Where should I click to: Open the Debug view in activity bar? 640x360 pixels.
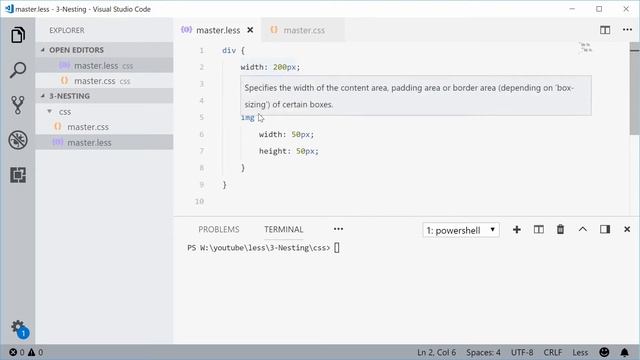[x=18, y=140]
